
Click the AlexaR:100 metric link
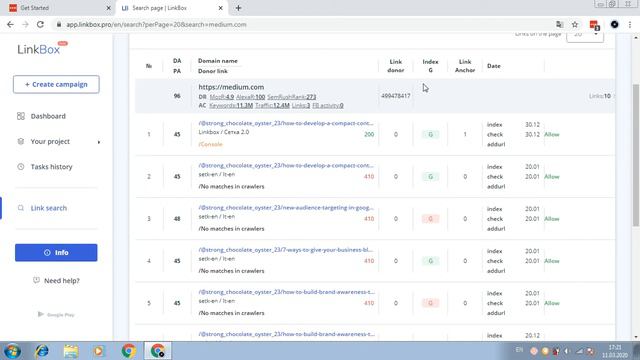click(x=251, y=97)
